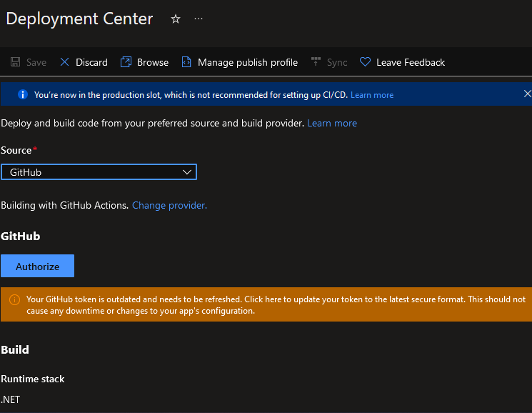This screenshot has height=413, width=532.
Task: Click the Save toolbar label
Action: pyautogui.click(x=36, y=62)
